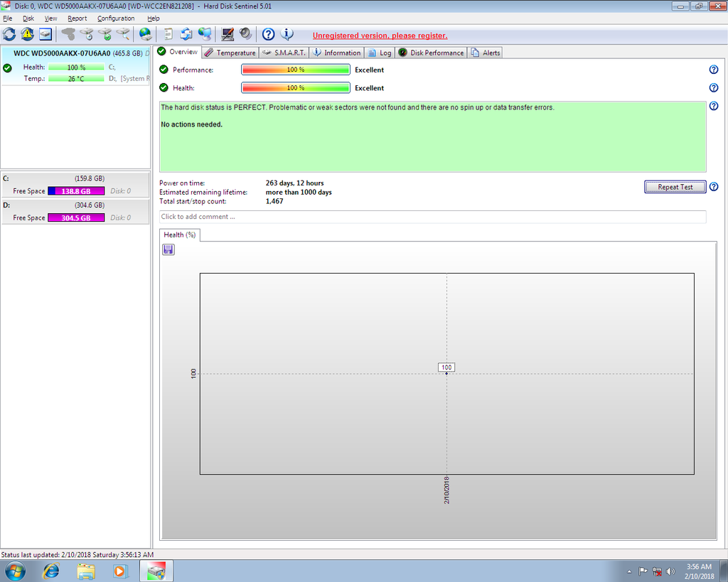Click the Repeat Test button
This screenshot has height=582, width=728.
click(x=675, y=187)
